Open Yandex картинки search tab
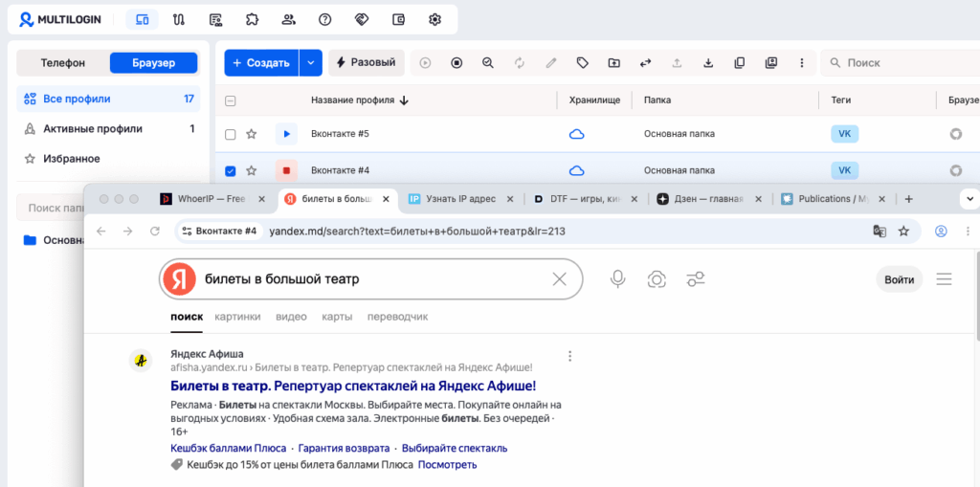The image size is (980, 487). (237, 317)
